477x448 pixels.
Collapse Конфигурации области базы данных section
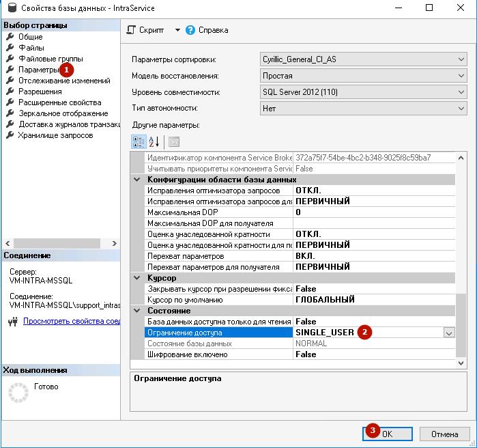(x=137, y=180)
